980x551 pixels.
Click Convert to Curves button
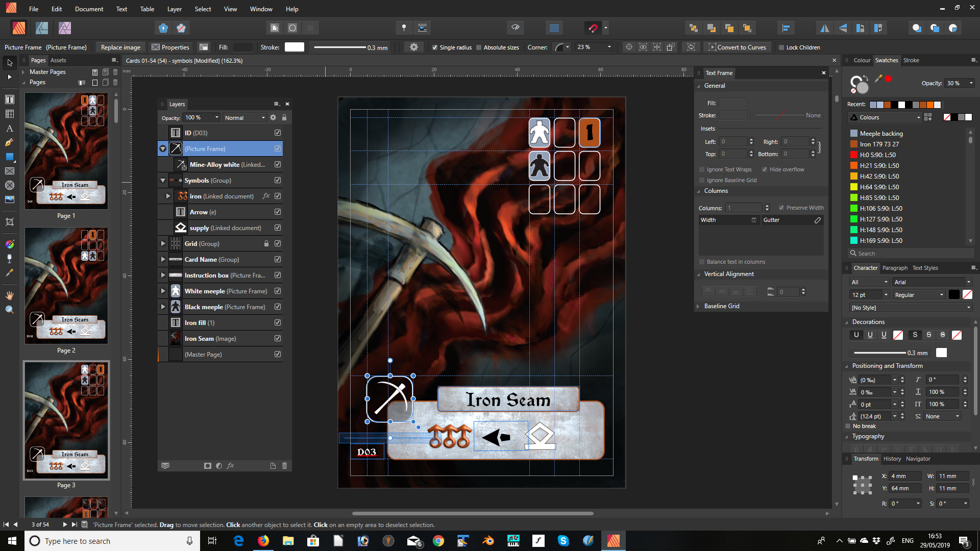point(738,47)
